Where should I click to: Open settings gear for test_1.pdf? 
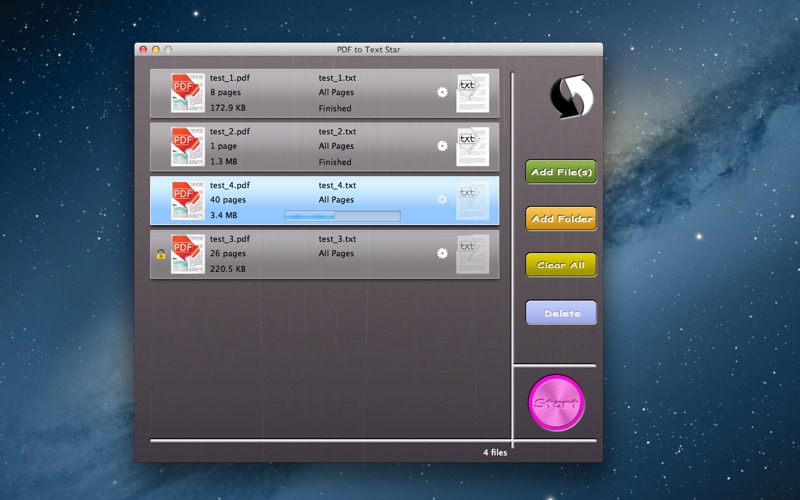tap(442, 93)
